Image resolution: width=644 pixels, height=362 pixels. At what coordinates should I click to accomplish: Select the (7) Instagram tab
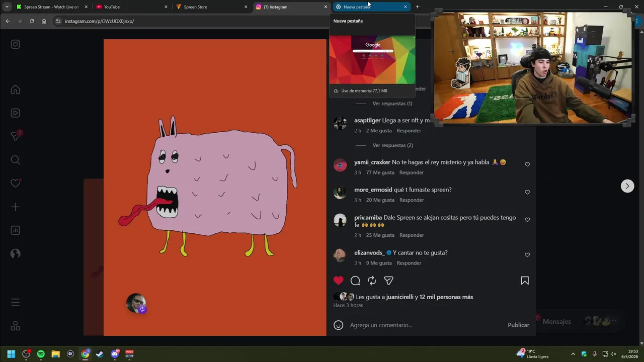coord(292,7)
